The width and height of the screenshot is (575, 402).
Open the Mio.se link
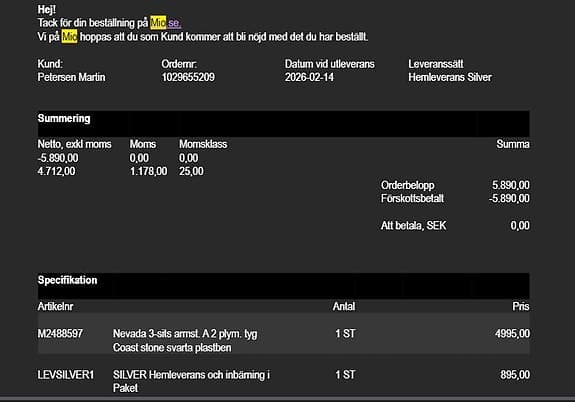click(x=165, y=23)
